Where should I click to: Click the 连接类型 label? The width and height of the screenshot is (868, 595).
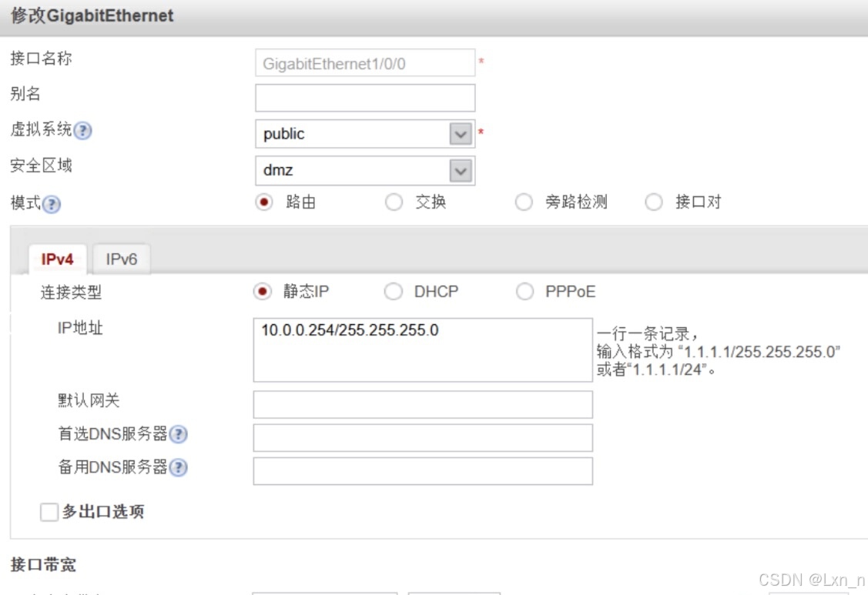(71, 292)
